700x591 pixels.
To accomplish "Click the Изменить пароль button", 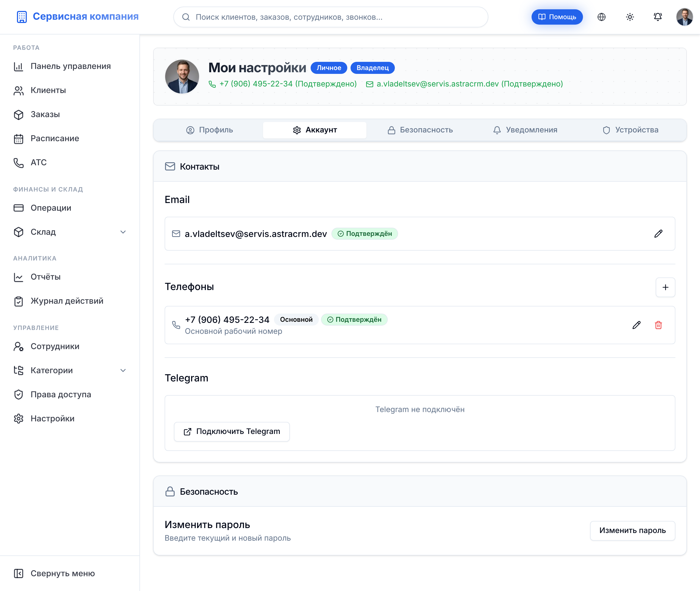I will (x=632, y=531).
